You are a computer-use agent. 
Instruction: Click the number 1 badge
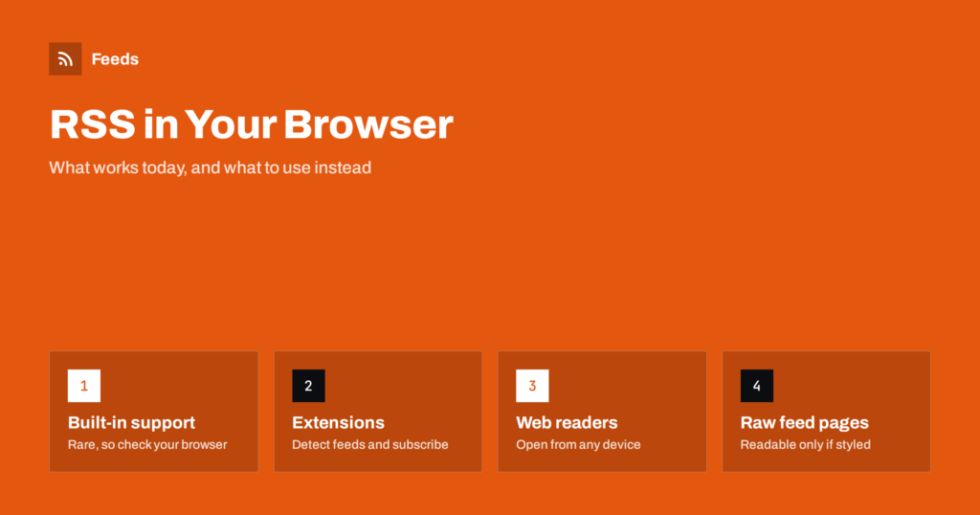[84, 386]
